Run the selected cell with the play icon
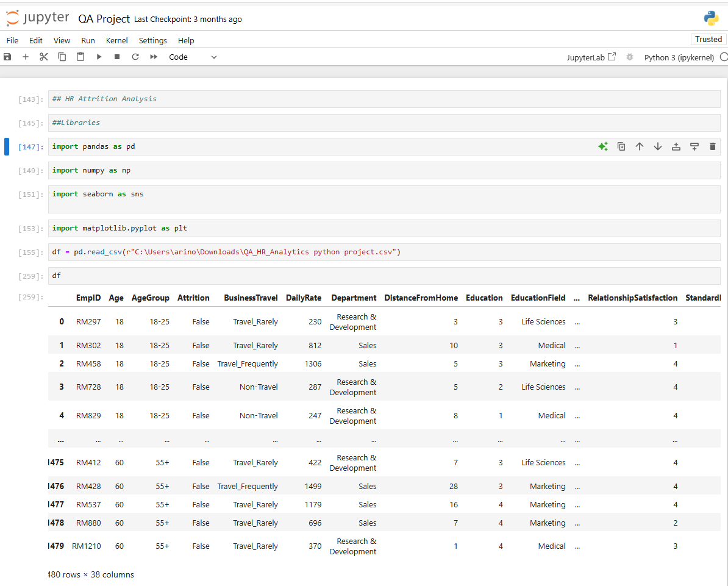 (99, 57)
